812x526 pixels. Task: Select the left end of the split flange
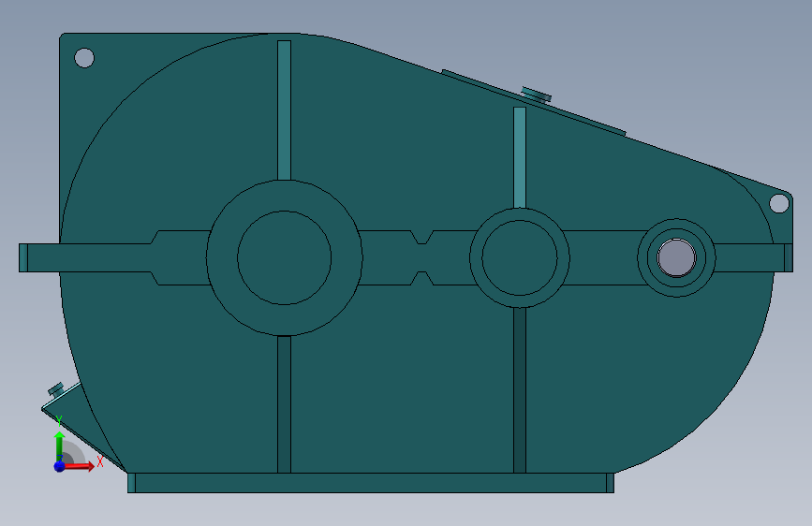click(23, 257)
